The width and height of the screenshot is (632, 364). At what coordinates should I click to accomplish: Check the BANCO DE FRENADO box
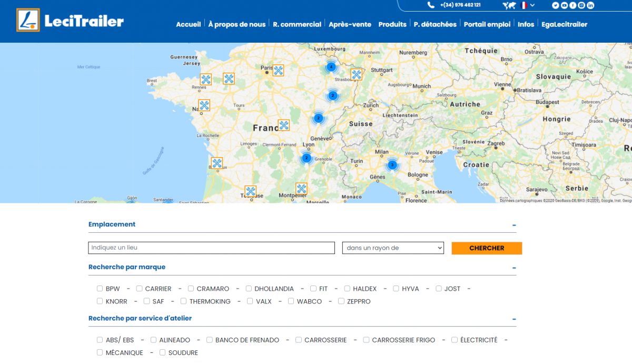(x=209, y=340)
